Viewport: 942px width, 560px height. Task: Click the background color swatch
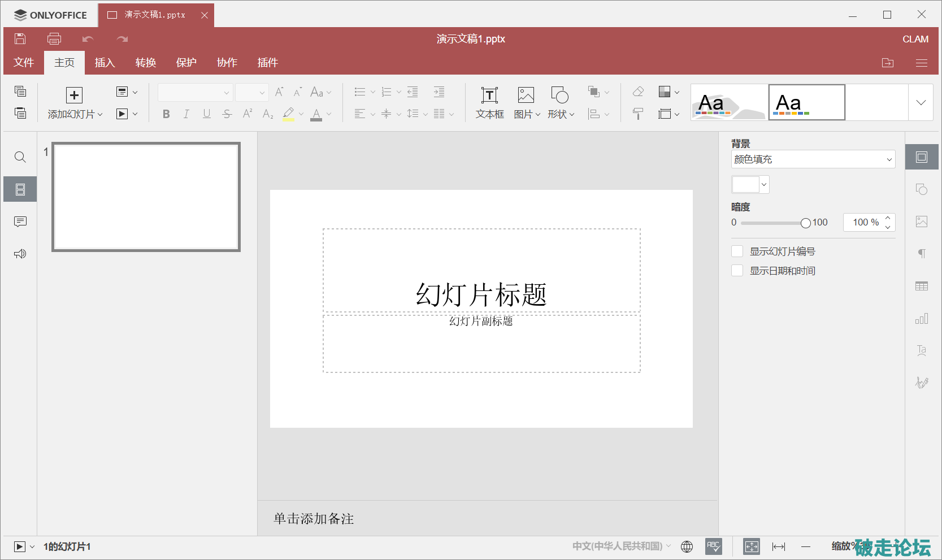[x=746, y=185]
